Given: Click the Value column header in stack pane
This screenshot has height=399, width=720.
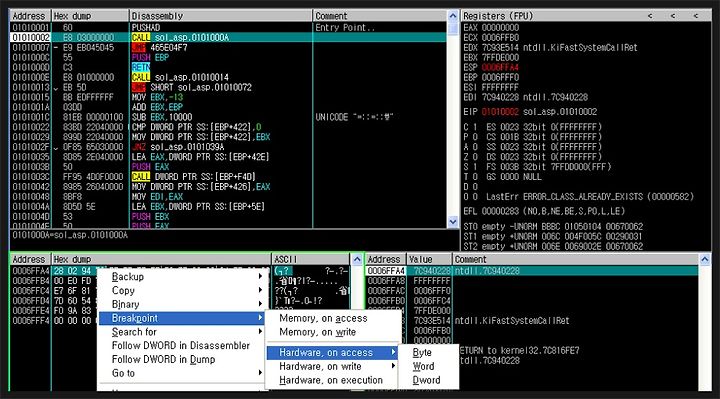Looking at the screenshot, I should coord(429,259).
